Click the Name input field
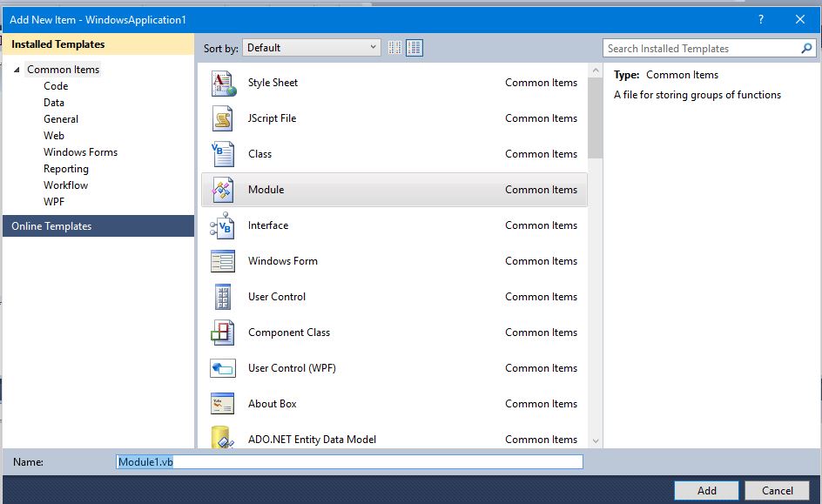Image resolution: width=822 pixels, height=504 pixels. [x=348, y=461]
